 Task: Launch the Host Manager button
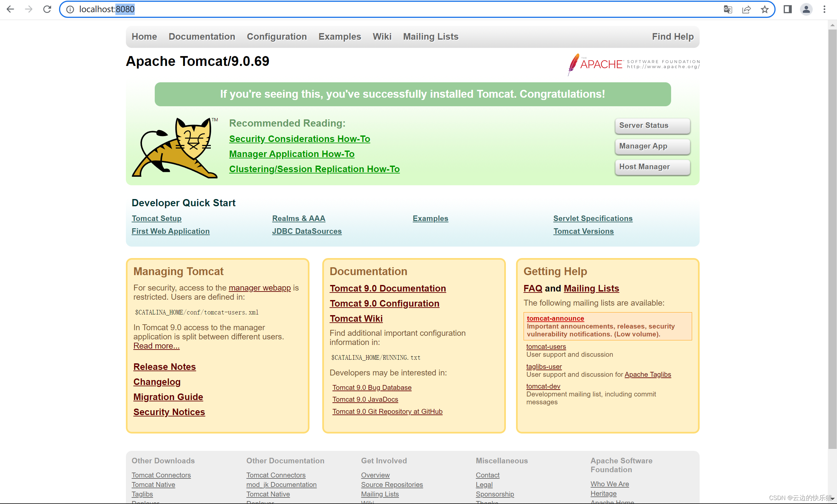point(652,167)
